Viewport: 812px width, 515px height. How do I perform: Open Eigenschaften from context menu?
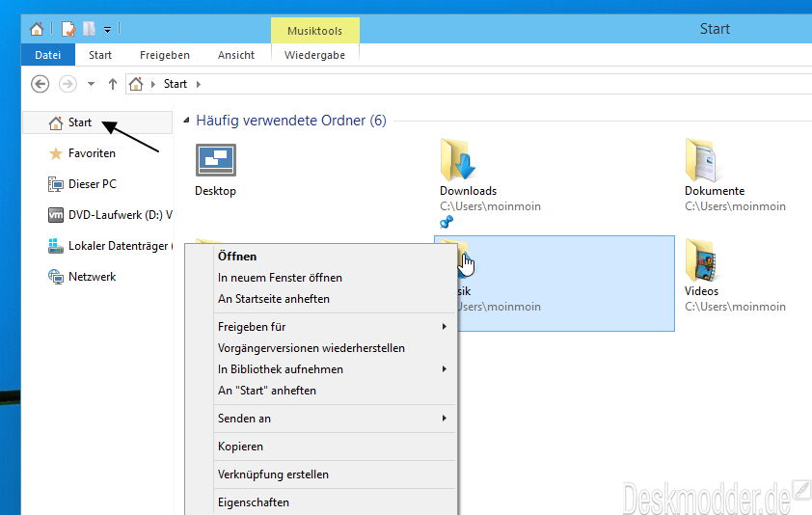[335, 502]
